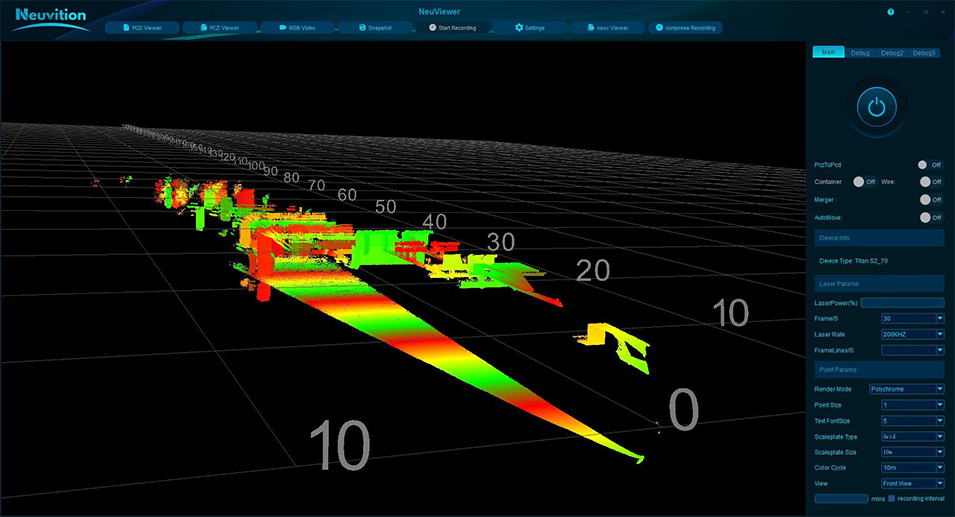955x517 pixels.
Task: Open the View dropdown showing Front View
Action: pos(912,484)
